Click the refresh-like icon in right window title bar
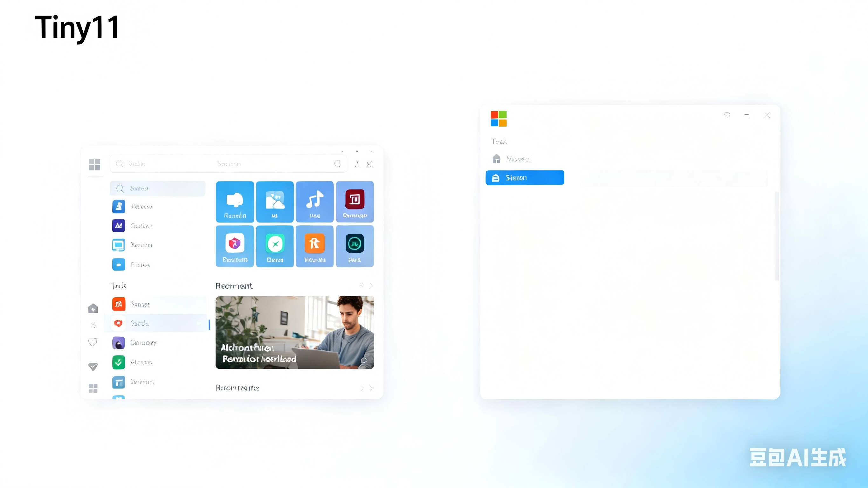This screenshot has height=488, width=868. [727, 115]
